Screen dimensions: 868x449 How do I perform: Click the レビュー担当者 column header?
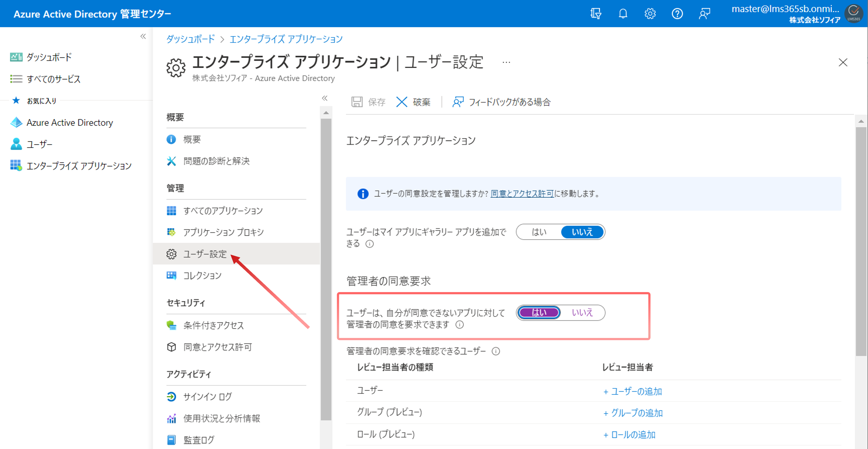[x=627, y=367]
